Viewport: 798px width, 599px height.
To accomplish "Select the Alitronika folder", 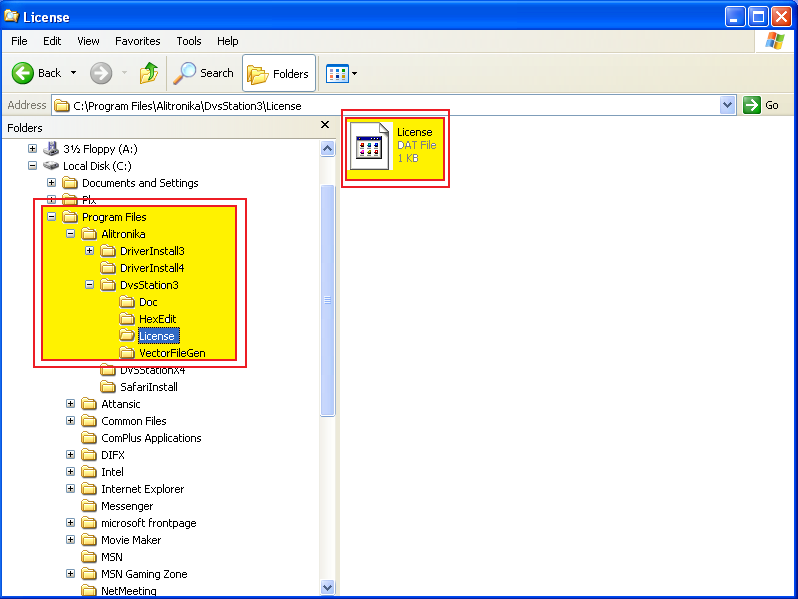I will 113,234.
